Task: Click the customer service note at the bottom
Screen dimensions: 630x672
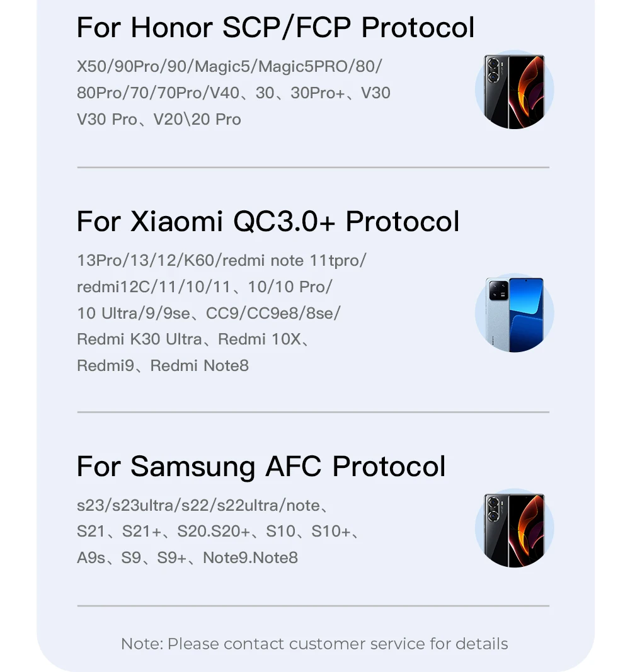Action: 314,644
